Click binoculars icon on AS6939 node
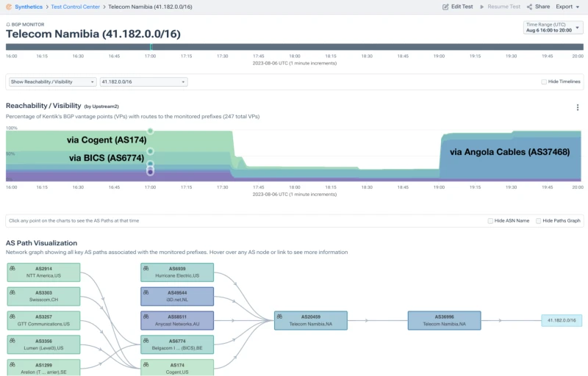The height and width of the screenshot is (376, 588). (x=146, y=269)
